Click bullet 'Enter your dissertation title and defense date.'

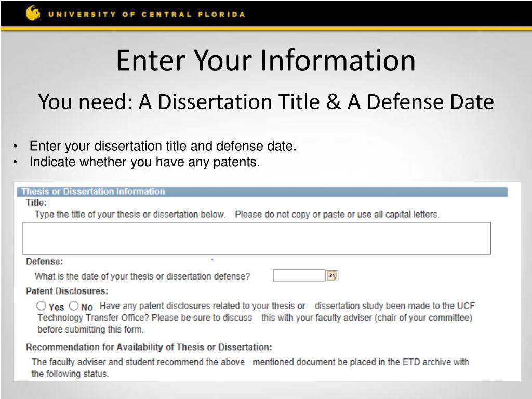(x=163, y=146)
